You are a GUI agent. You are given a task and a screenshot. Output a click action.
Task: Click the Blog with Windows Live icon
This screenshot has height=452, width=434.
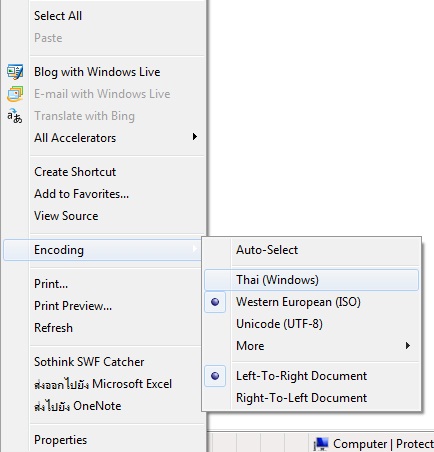coord(15,72)
